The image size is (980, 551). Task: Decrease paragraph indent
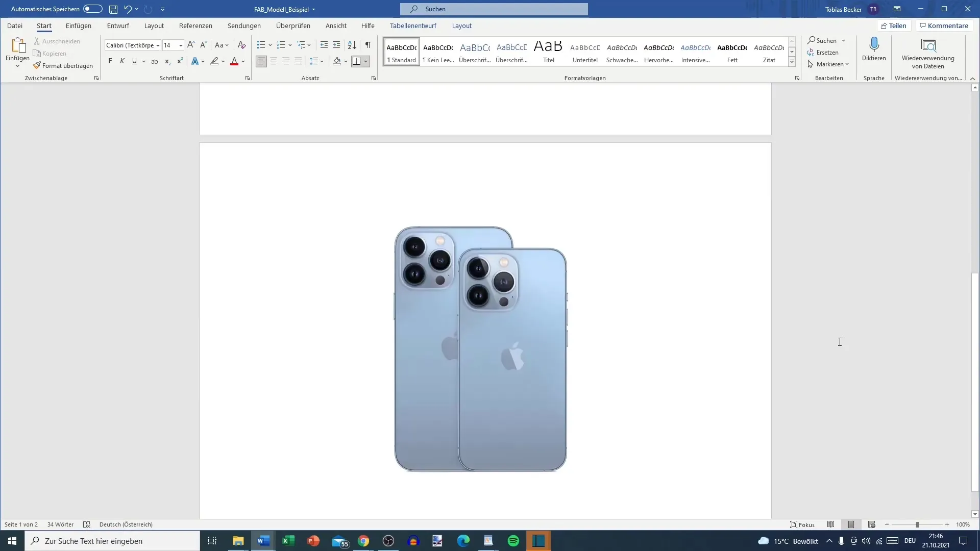[x=324, y=45]
